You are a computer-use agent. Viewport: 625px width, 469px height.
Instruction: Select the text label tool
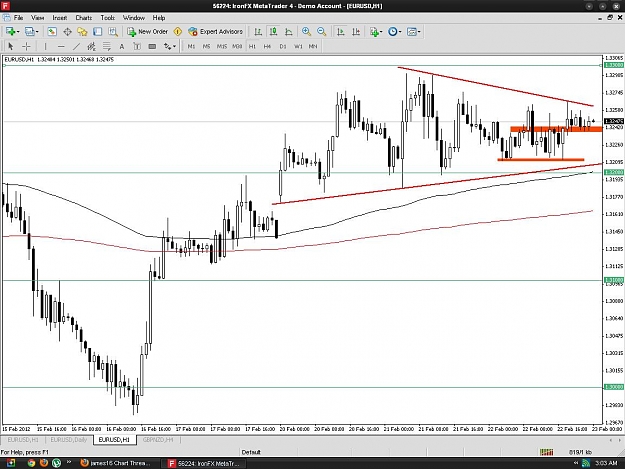coord(137,46)
